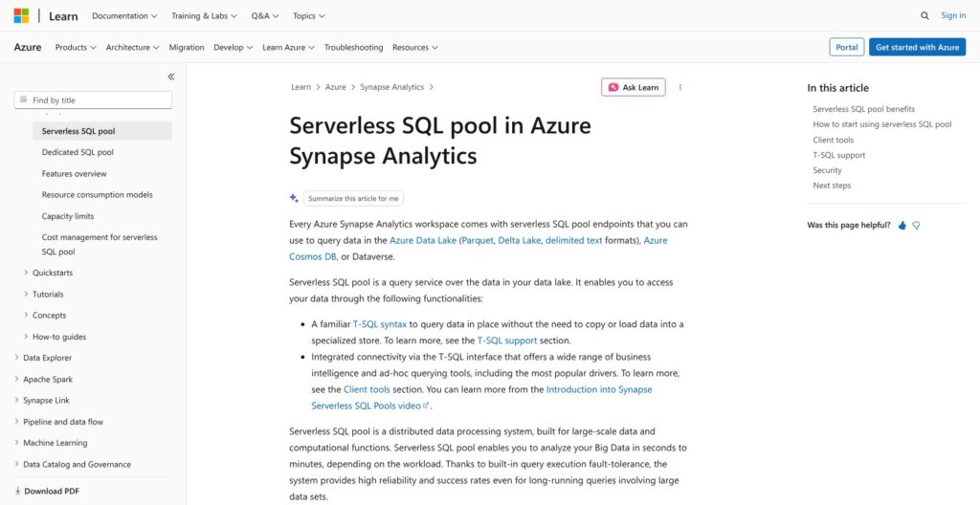Click into the Find by title field
This screenshot has height=505, width=980.
(x=93, y=100)
